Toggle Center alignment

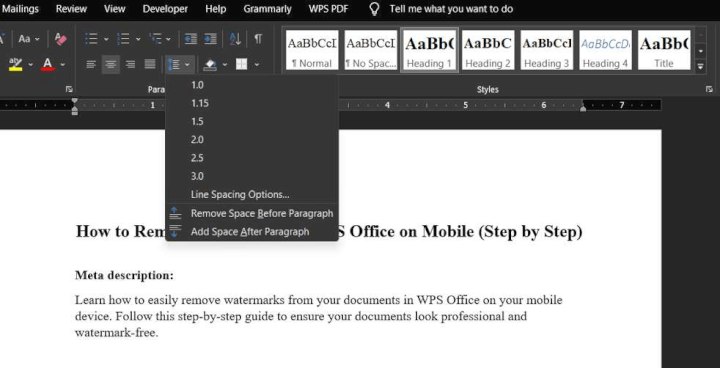tap(111, 64)
